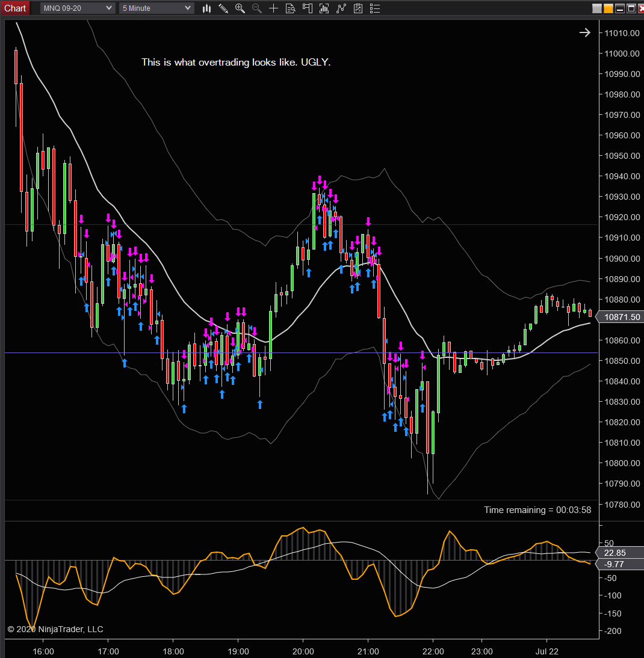Click the 10800.00 price axis label
The height and width of the screenshot is (658, 644).
[622, 463]
